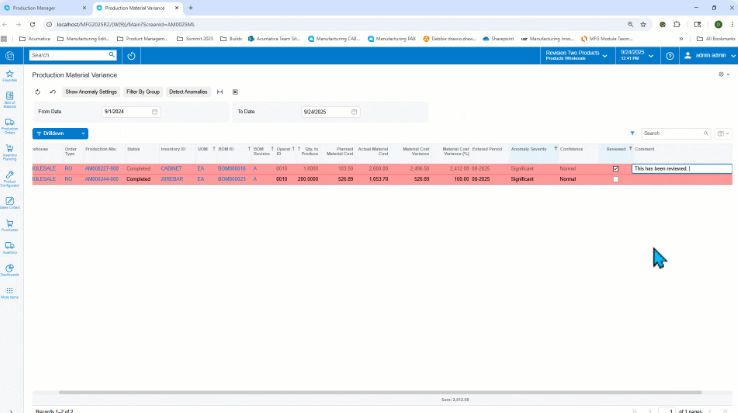Open the From Date calendar picker
This screenshot has width=738, height=413.
pos(154,112)
